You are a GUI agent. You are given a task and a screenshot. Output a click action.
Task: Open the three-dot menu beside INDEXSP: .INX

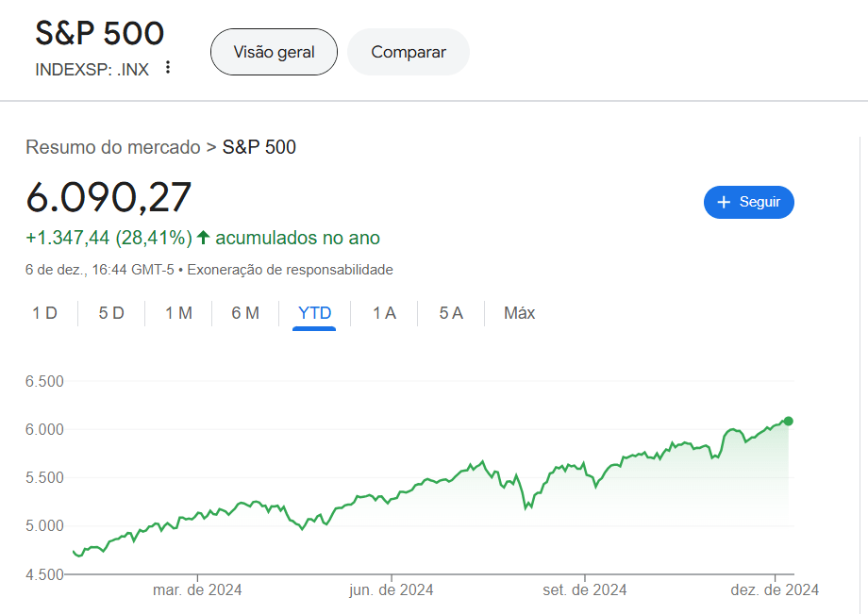[168, 67]
